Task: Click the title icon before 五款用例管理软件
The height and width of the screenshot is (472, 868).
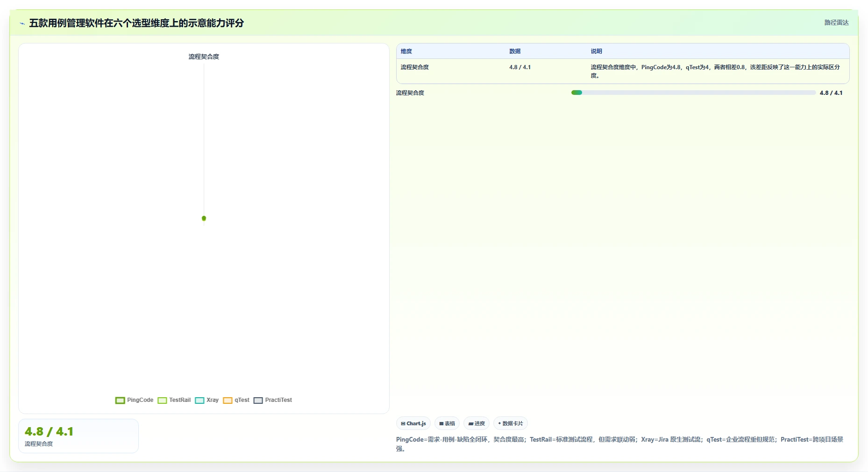Action: (x=22, y=23)
